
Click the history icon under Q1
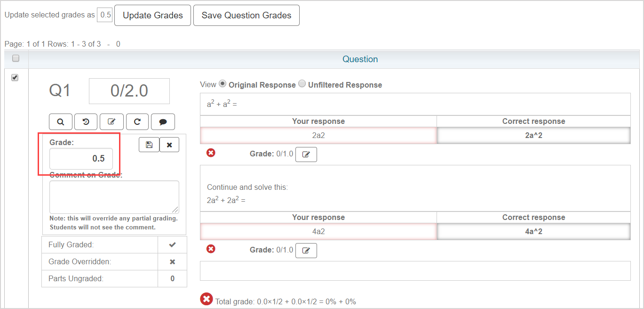click(x=86, y=122)
